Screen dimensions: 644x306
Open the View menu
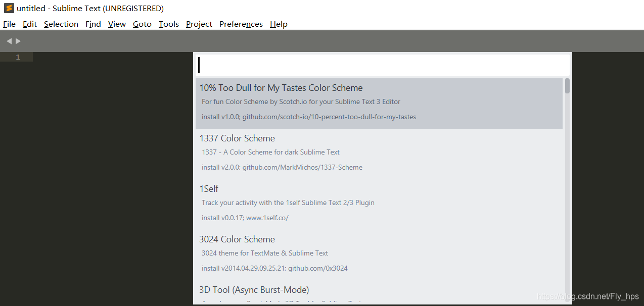117,24
